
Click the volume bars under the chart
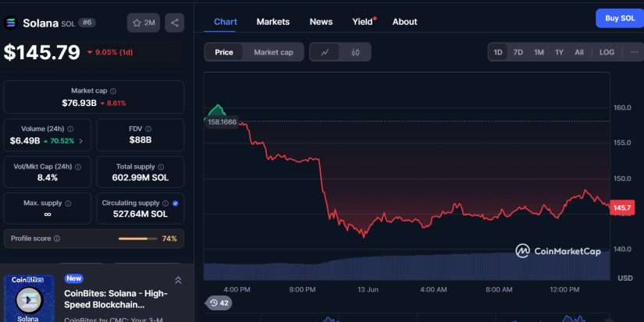[x=407, y=266]
